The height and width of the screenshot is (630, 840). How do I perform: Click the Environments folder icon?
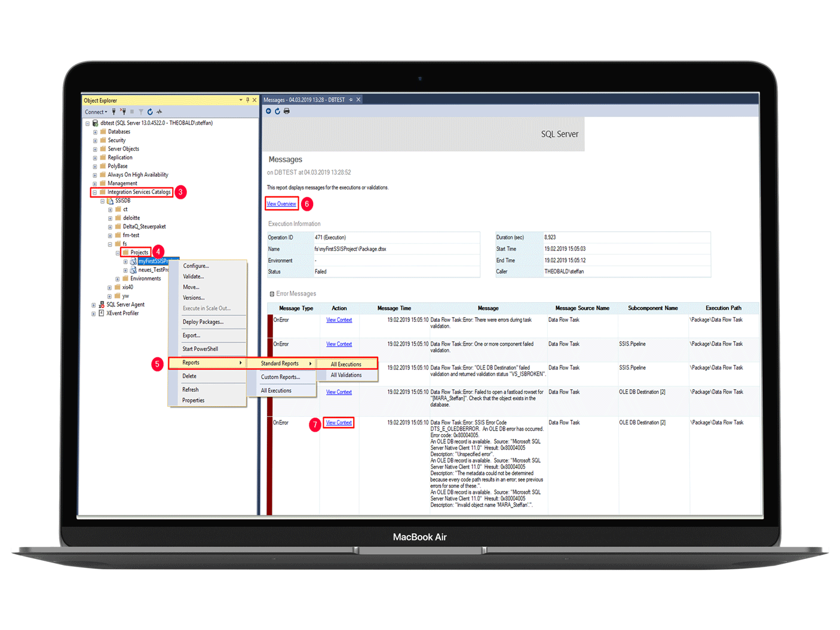tap(125, 278)
